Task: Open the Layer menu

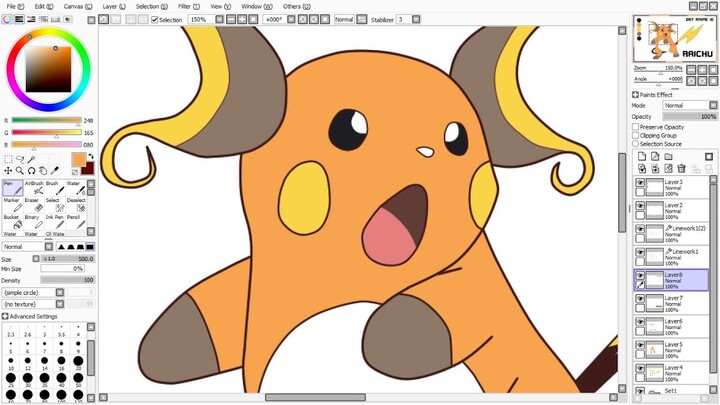Action: tap(113, 6)
